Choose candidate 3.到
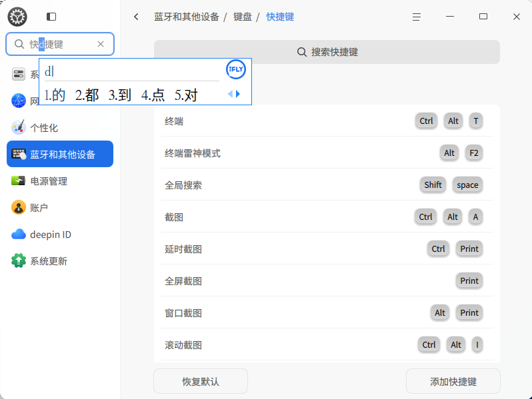 pos(120,95)
